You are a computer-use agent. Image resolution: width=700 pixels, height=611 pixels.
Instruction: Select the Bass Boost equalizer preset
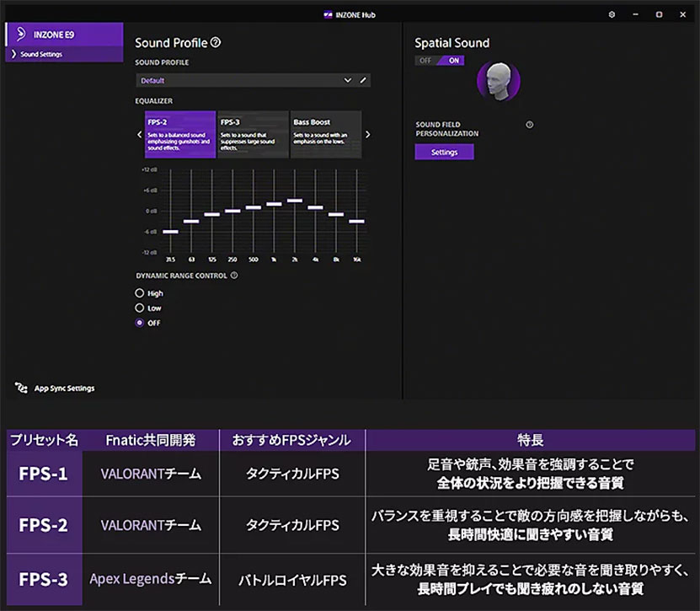pos(326,135)
